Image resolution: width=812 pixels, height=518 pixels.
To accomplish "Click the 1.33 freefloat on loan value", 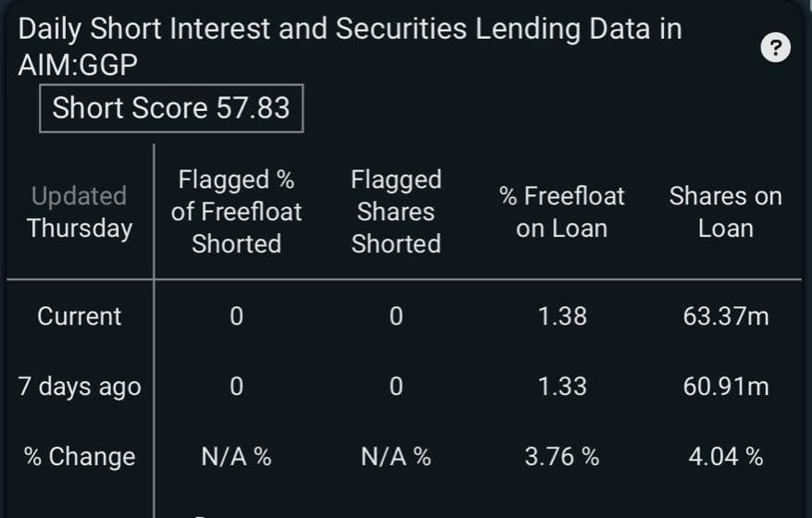I will pos(562,387).
